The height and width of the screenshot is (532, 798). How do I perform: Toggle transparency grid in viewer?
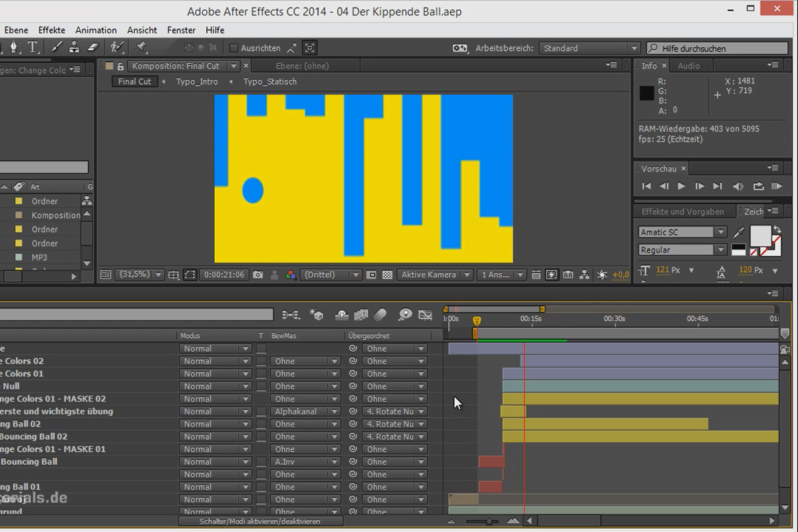(388, 275)
